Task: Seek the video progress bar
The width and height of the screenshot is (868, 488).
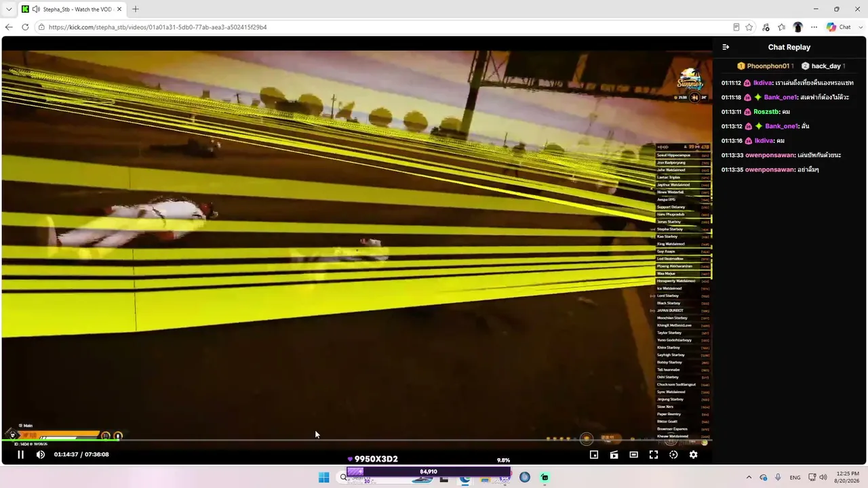Action: (x=357, y=441)
